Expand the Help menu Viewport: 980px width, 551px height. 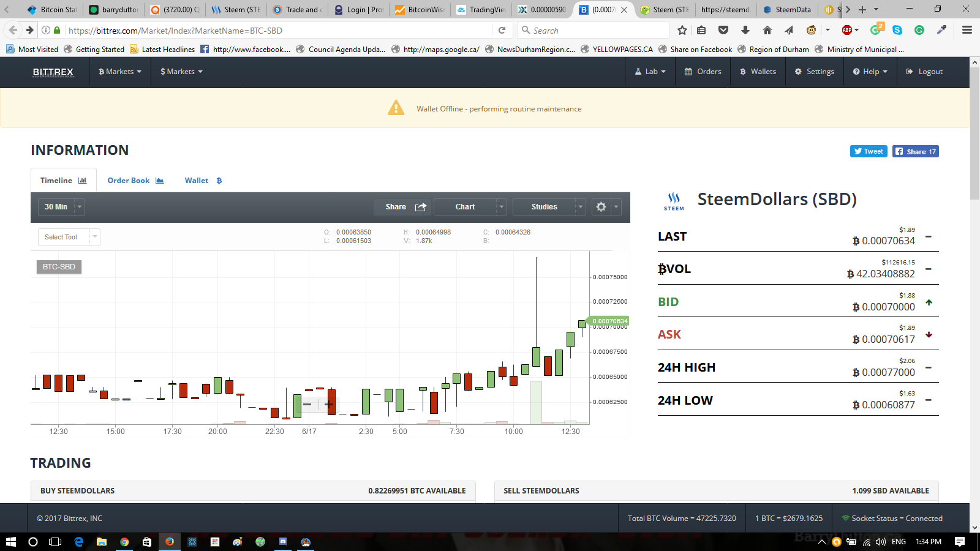point(870,72)
